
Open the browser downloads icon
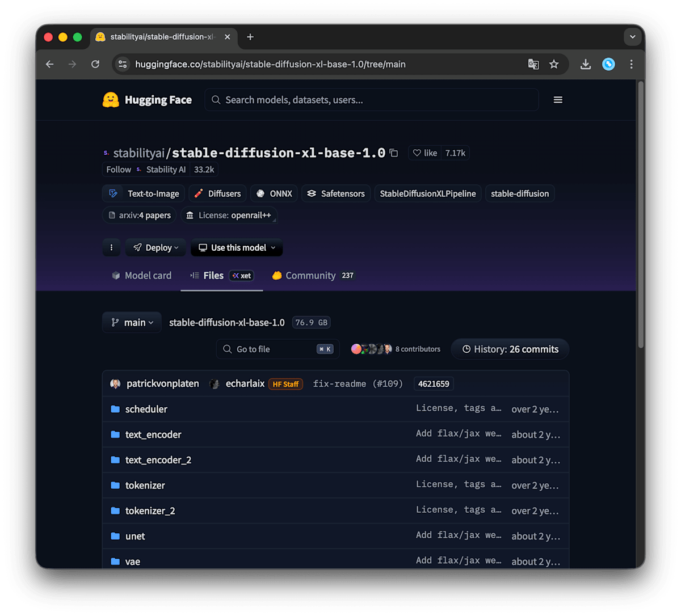click(x=586, y=64)
